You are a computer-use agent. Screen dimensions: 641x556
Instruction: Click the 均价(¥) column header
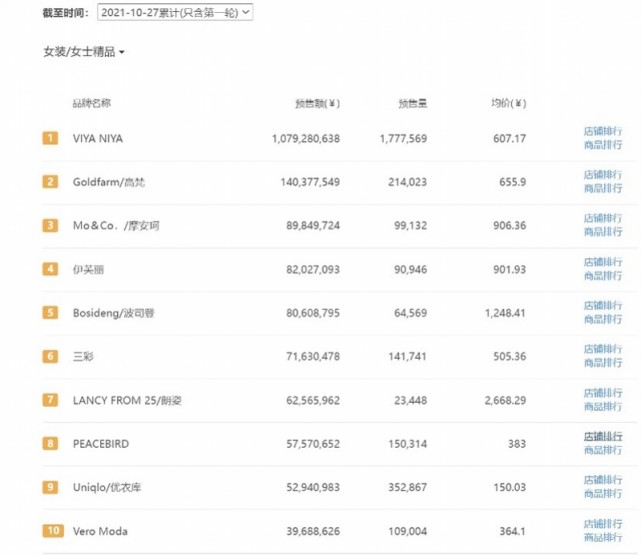coord(509,103)
